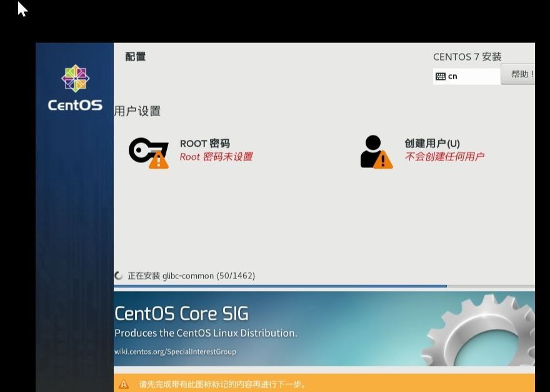
Task: Click the red text Root 密码未设置
Action: click(216, 157)
